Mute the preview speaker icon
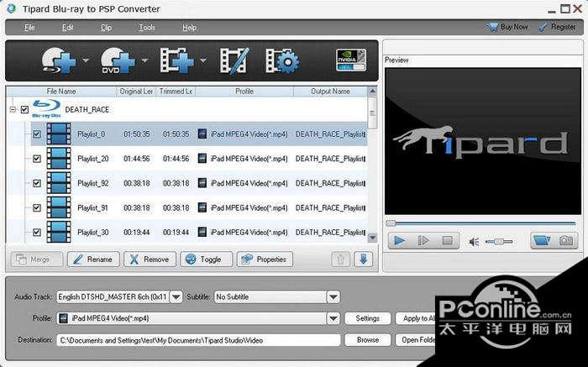Image resolution: width=588 pixels, height=367 pixels. [x=474, y=242]
